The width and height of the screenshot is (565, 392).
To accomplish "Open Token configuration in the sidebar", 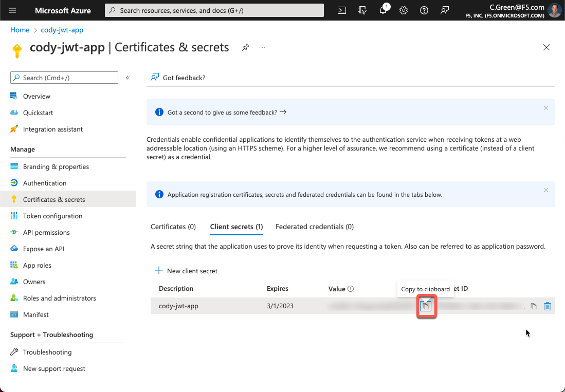I will (52, 216).
